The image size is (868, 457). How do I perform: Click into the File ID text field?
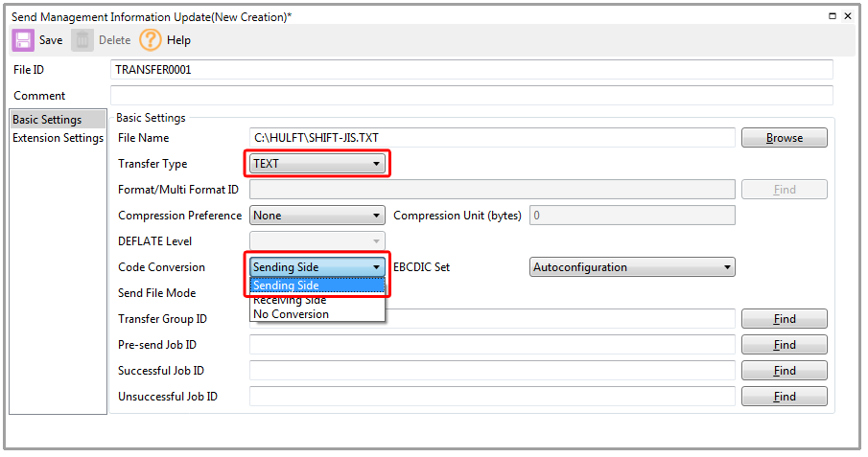(472, 70)
